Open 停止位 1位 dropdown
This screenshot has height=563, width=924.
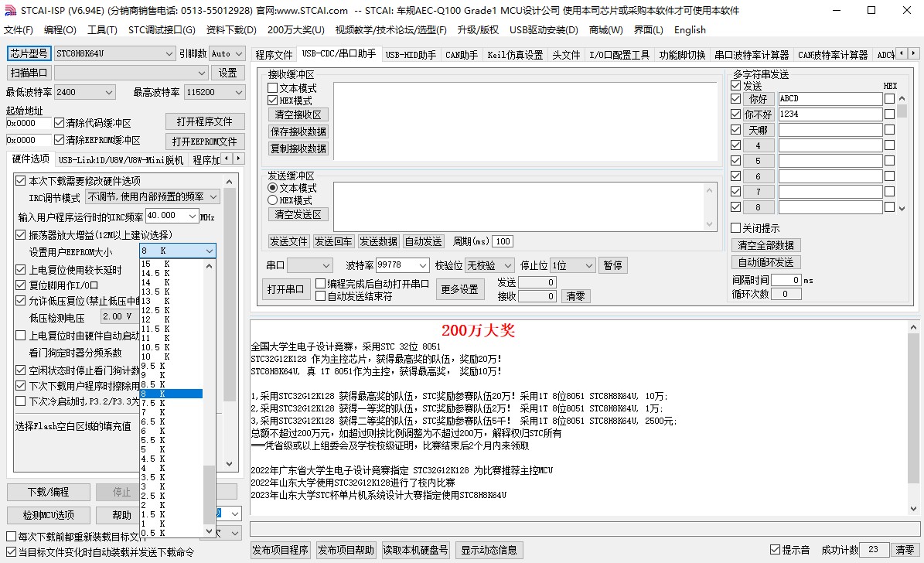point(574,265)
